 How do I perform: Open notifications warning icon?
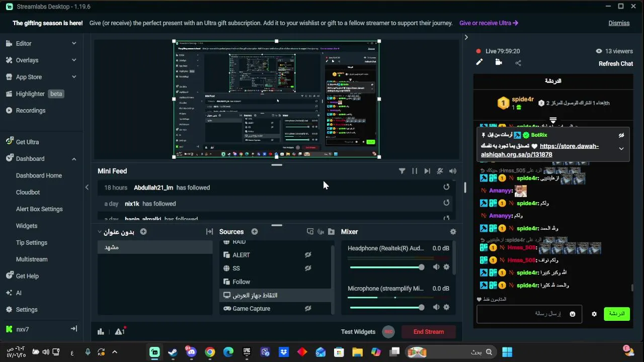[120, 331]
